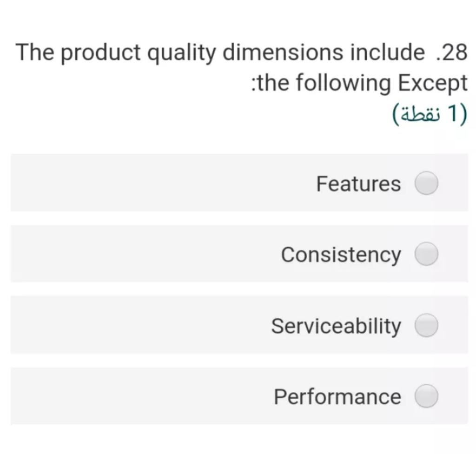Select the Features radio button
This screenshot has height=454, width=476.
pos(426,183)
